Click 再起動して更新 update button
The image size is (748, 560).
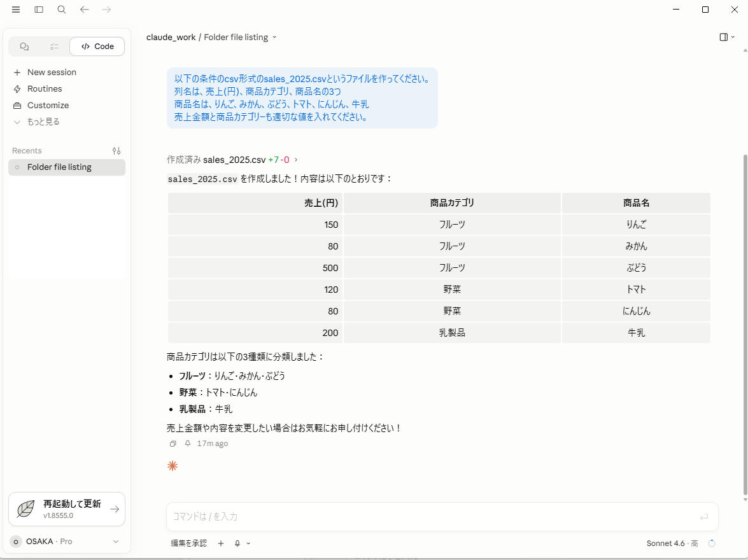[67, 509]
